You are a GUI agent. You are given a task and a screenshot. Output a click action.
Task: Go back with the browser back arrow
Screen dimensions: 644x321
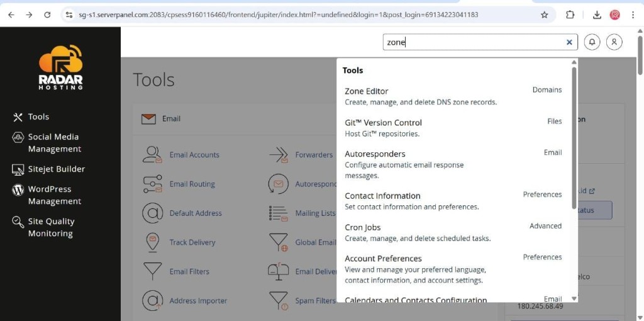(x=11, y=15)
